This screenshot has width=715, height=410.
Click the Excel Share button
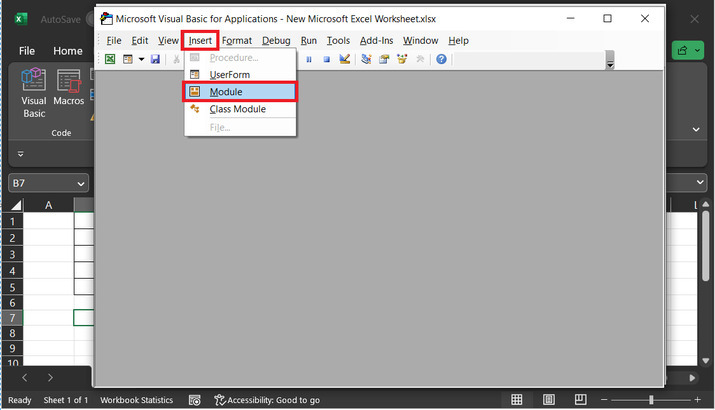[x=688, y=50]
